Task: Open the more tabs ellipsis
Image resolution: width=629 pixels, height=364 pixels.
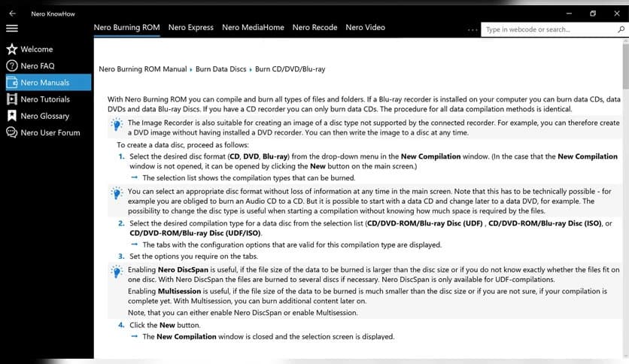Action: point(473,29)
